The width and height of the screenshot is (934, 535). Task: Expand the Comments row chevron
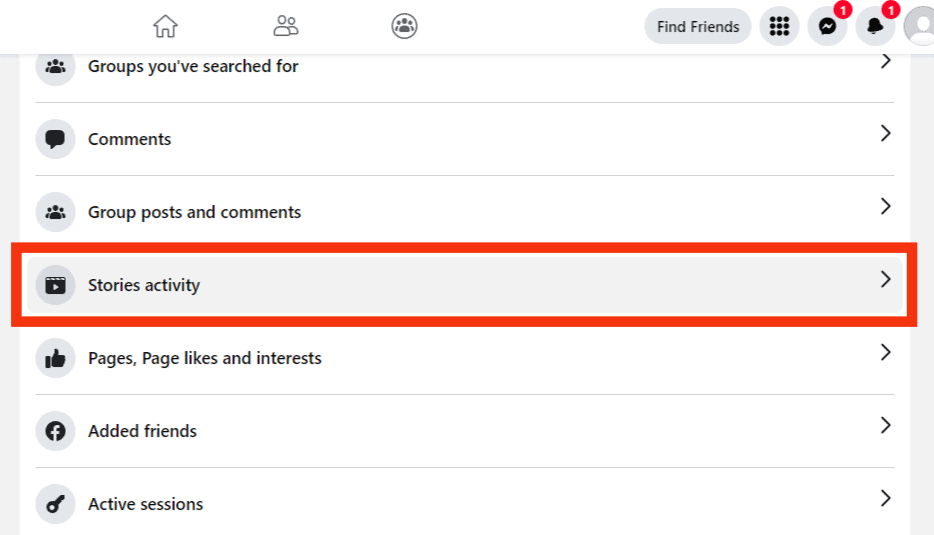click(x=886, y=133)
